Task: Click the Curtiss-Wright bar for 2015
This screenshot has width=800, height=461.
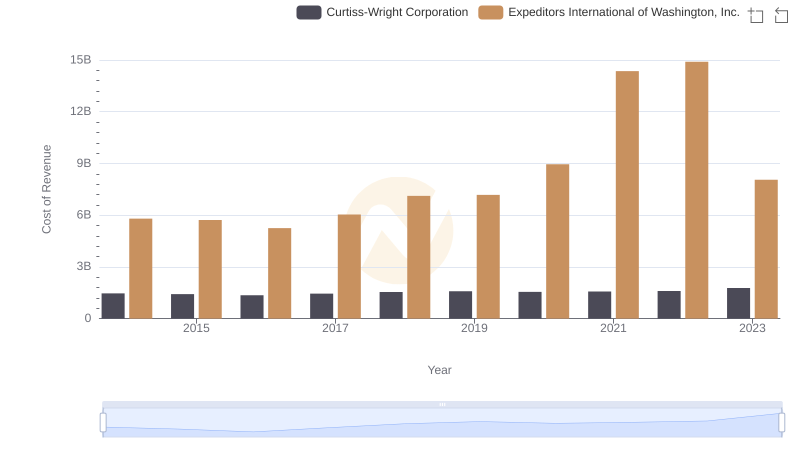Action: point(183,306)
